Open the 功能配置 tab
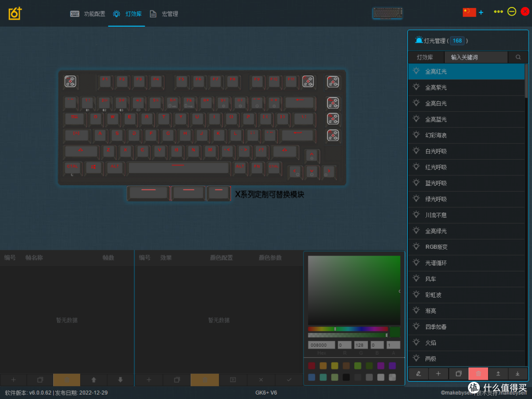 tap(88, 14)
